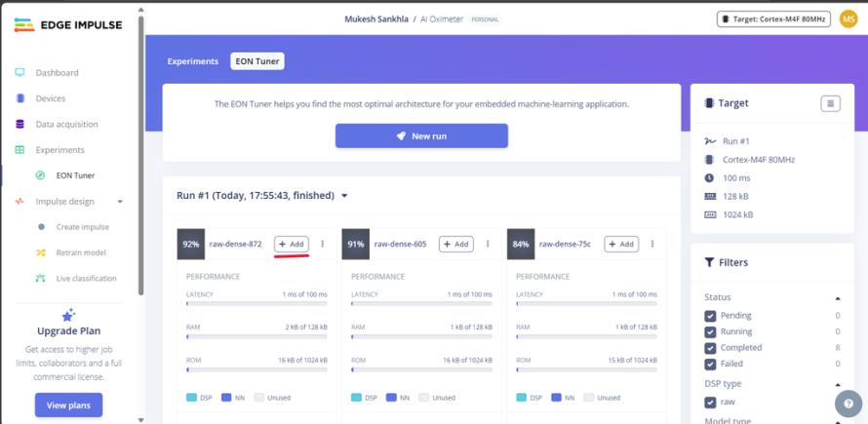Image resolution: width=868 pixels, height=424 pixels.
Task: Click the Experiments grid icon in sidebar
Action: click(x=20, y=149)
